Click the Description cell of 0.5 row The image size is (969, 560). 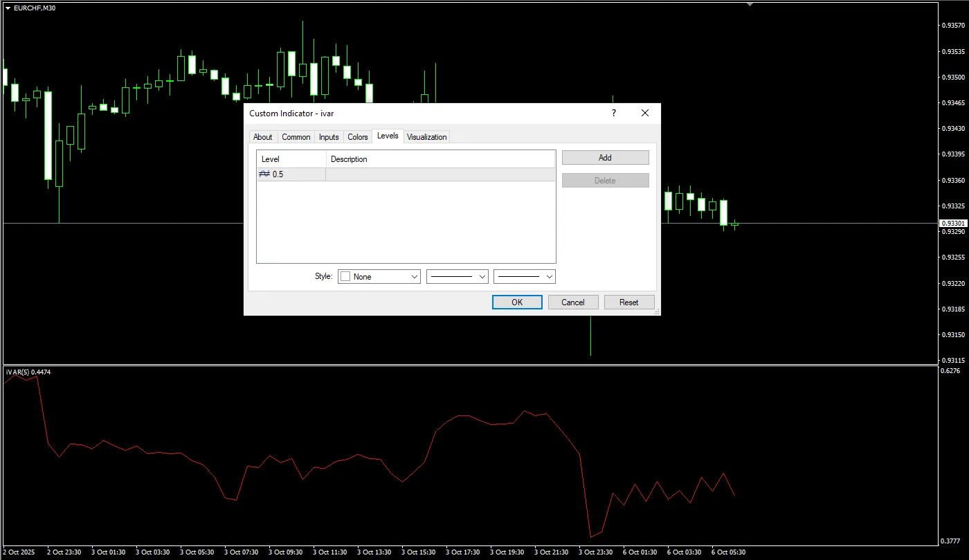click(441, 174)
